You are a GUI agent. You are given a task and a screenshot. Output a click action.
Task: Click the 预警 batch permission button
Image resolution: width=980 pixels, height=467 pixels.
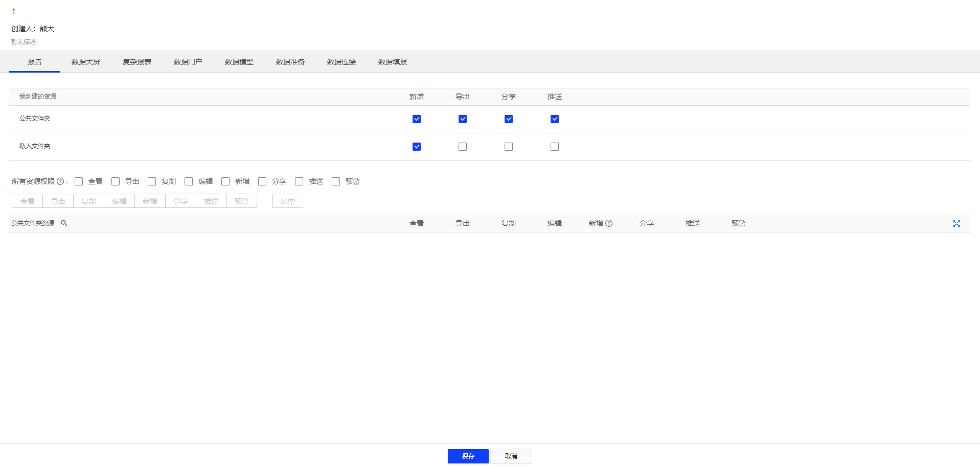[242, 201]
